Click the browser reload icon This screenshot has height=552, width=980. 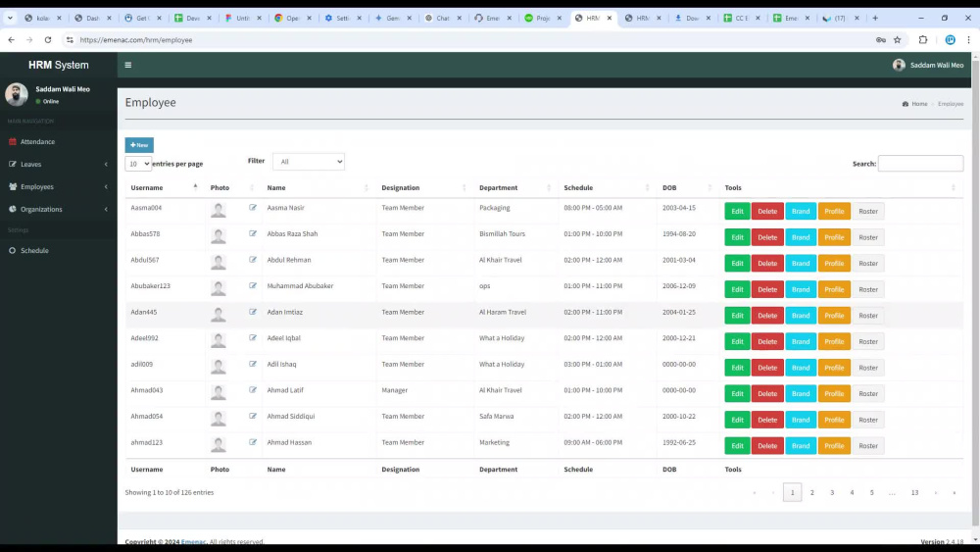[47, 40]
